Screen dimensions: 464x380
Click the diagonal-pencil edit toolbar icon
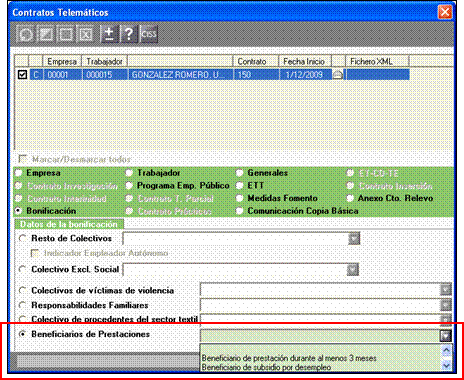point(46,34)
